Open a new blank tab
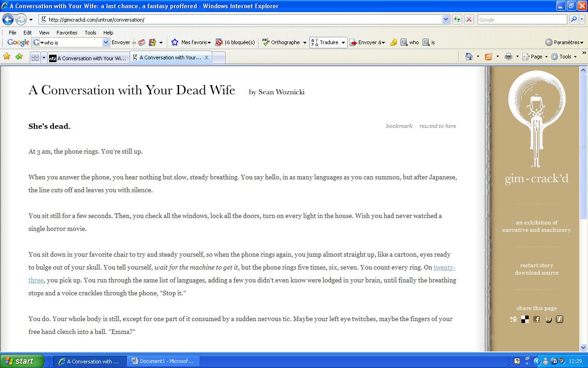588x368 pixels. (219, 58)
